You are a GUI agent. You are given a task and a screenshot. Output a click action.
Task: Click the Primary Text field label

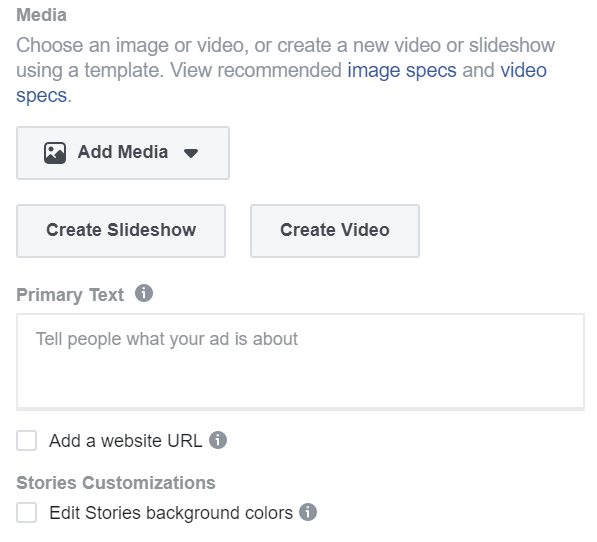click(x=70, y=295)
